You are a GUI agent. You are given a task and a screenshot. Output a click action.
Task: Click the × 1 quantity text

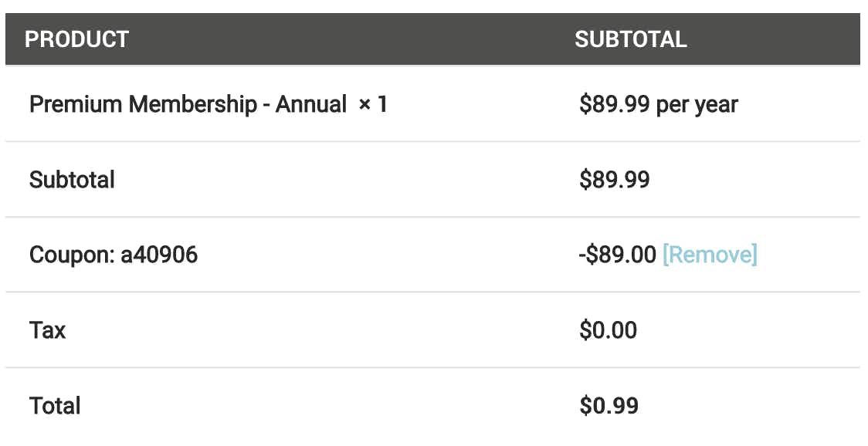click(x=372, y=104)
